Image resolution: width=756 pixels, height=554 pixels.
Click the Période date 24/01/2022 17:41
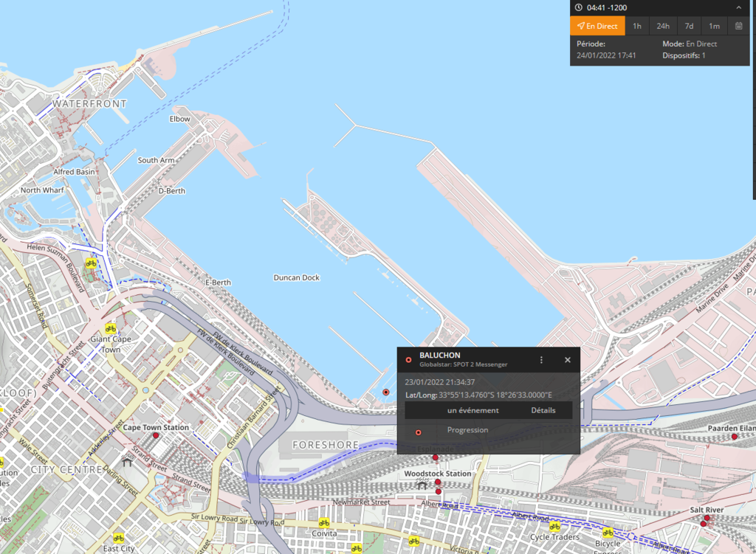[x=606, y=55]
